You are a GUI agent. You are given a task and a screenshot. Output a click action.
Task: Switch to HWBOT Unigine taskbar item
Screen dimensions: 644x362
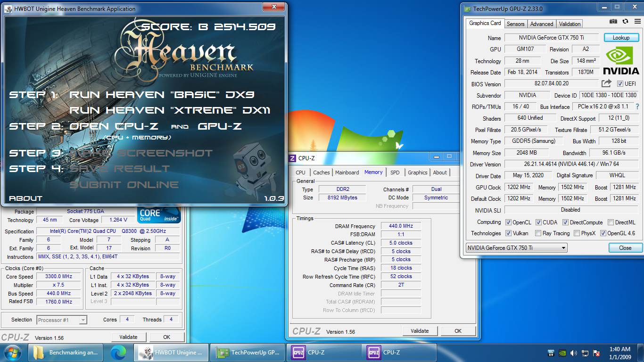[171, 353]
